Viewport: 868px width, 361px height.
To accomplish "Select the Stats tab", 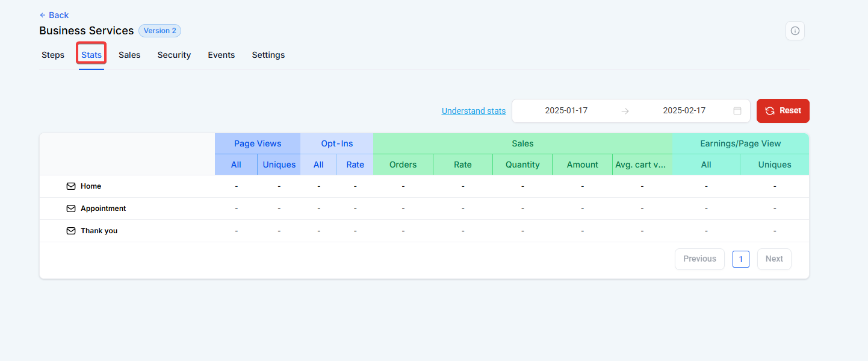I will click(x=91, y=55).
